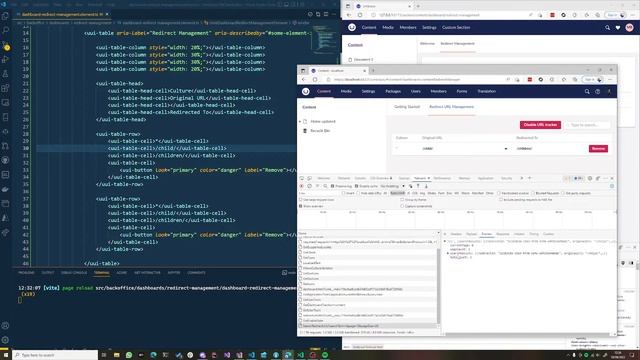Select last highlighted request in network list
Viewport: 640px width, 360px height.
click(367, 326)
